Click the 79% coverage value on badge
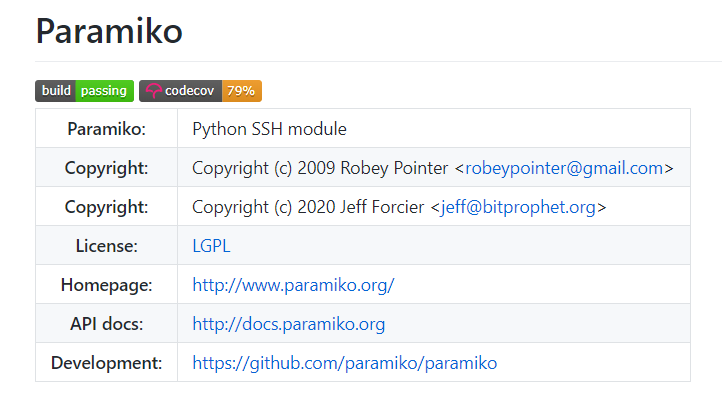722x405 pixels. click(x=241, y=91)
